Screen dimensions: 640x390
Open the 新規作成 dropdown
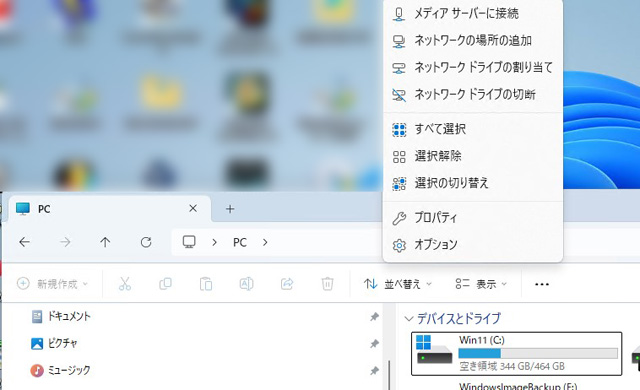tap(52, 284)
